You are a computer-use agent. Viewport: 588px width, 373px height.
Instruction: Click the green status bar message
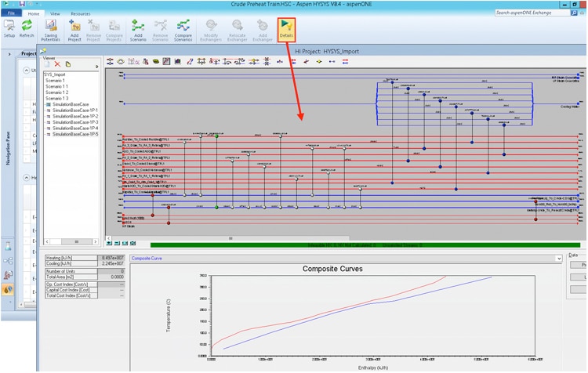pyautogui.click(x=365, y=245)
